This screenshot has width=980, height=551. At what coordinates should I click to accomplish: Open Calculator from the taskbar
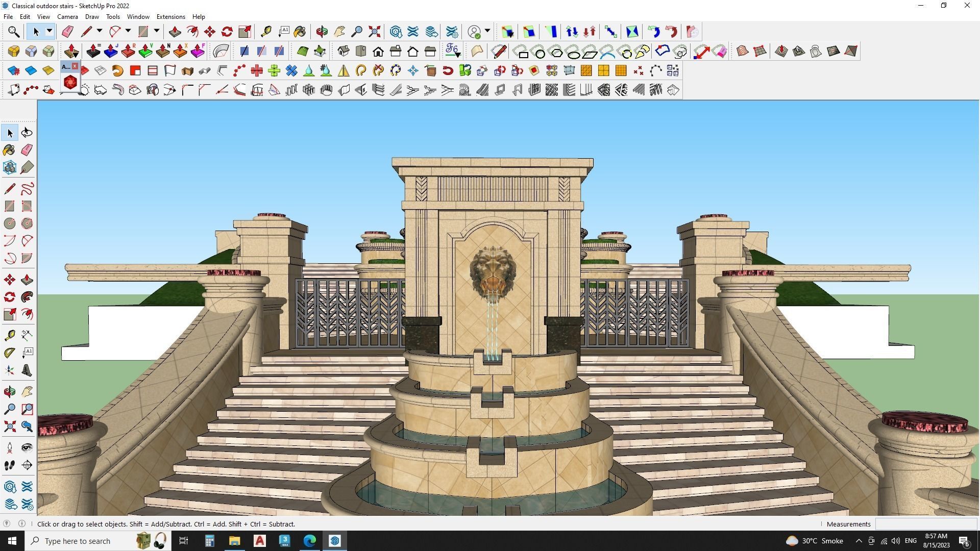[210, 541]
